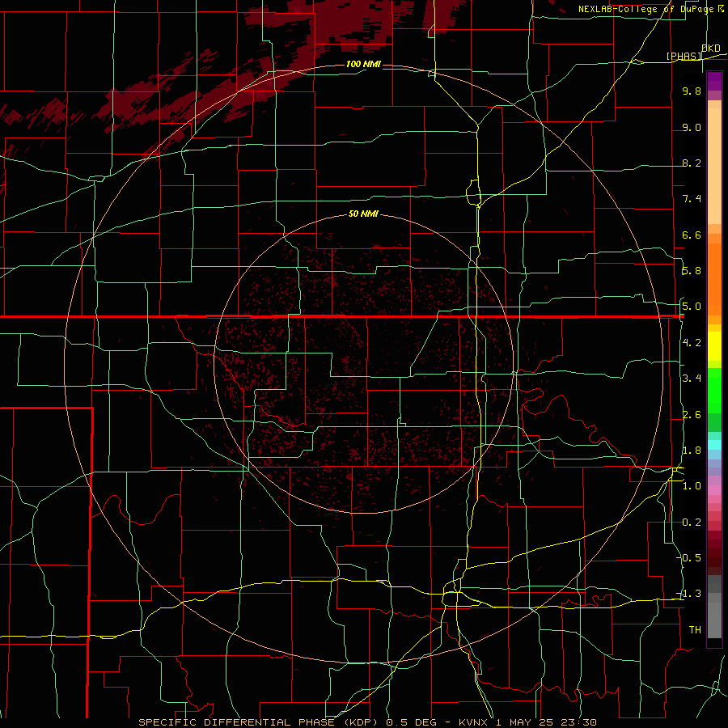Click the 1.8 value on color scale
Screen dimensions: 728x728
pos(692,451)
